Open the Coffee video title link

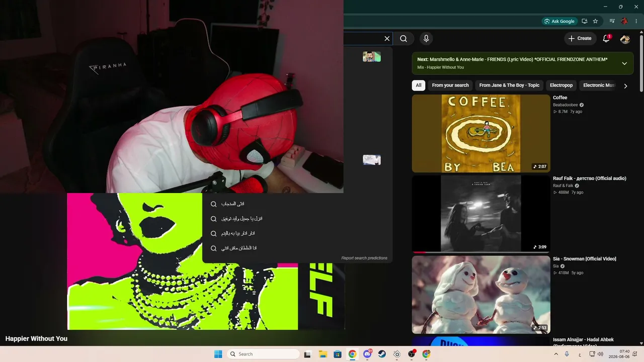click(560, 98)
